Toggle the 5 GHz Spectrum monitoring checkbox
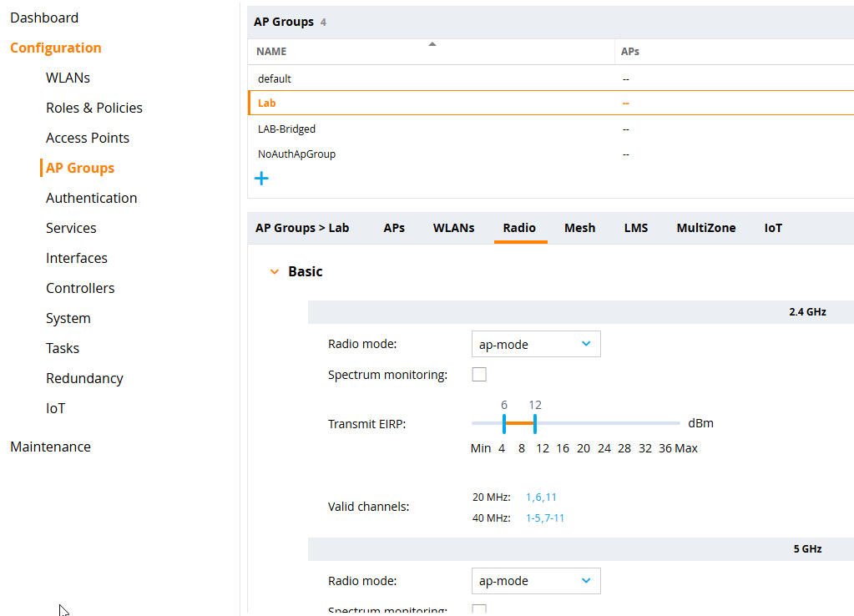 pyautogui.click(x=479, y=609)
